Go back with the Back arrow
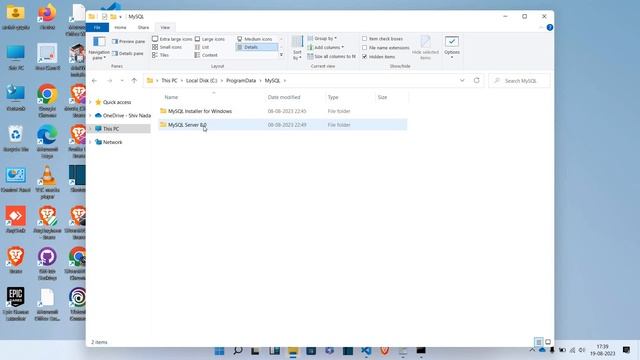This screenshot has height=360, width=640. (94, 81)
